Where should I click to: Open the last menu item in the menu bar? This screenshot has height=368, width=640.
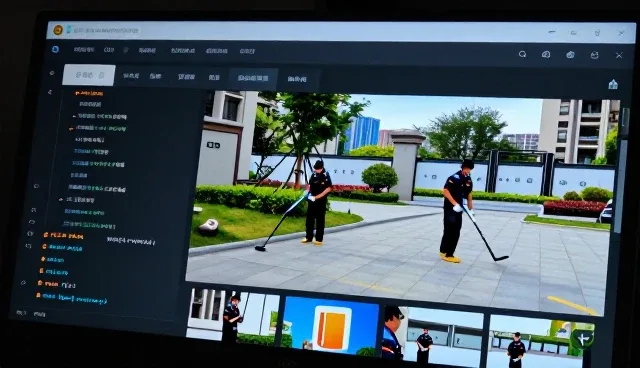pos(247,51)
